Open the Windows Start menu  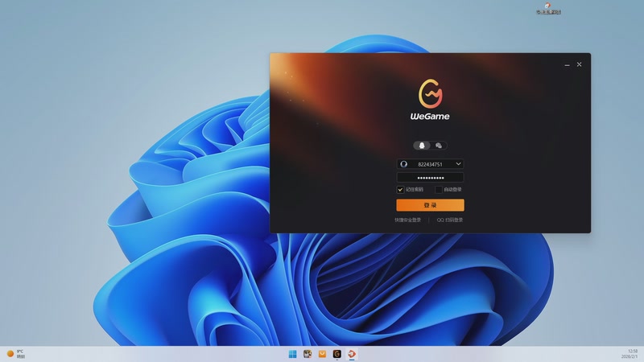coord(292,354)
